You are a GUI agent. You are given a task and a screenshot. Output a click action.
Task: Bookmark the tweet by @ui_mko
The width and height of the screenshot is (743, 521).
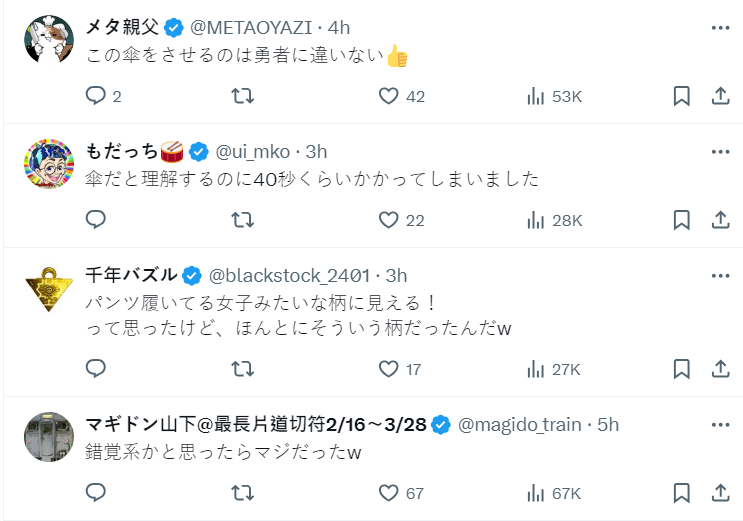coord(681,220)
